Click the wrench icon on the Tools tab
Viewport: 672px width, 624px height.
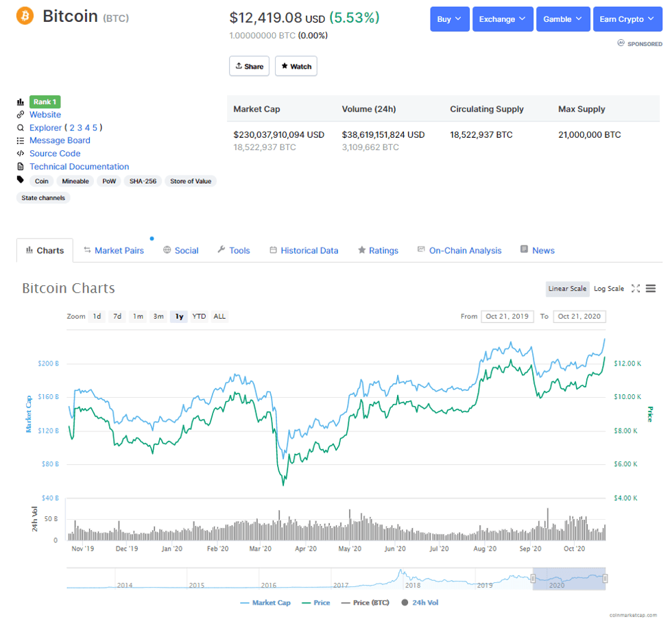pos(220,250)
